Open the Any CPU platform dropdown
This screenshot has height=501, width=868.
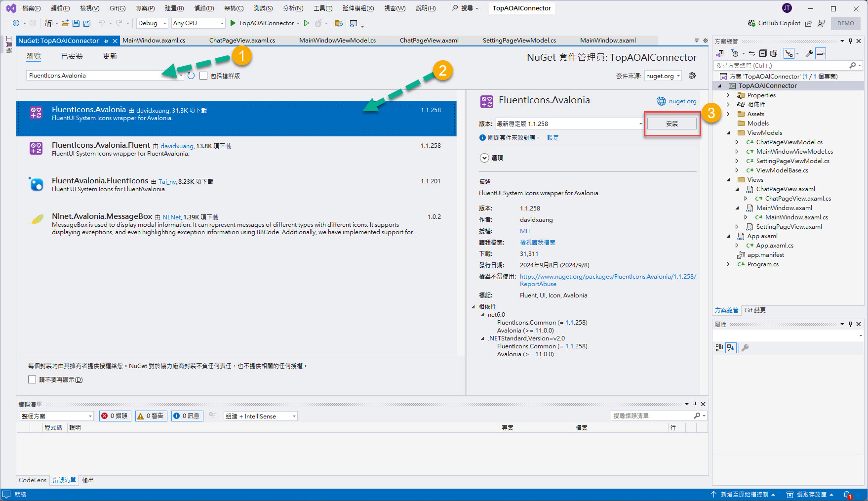(198, 23)
